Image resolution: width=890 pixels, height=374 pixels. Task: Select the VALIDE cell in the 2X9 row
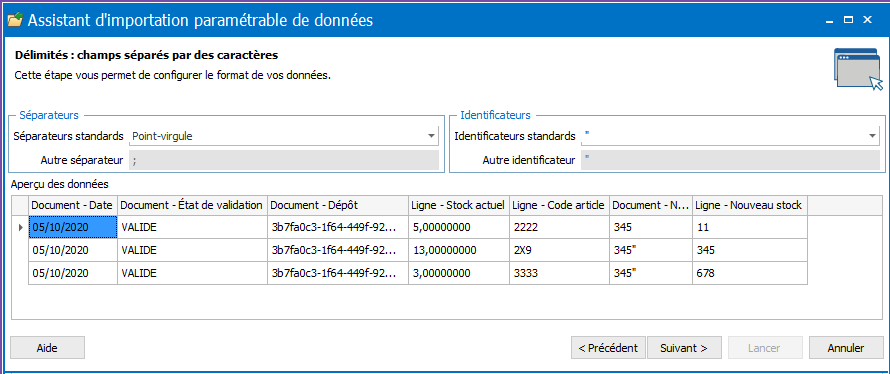point(193,250)
